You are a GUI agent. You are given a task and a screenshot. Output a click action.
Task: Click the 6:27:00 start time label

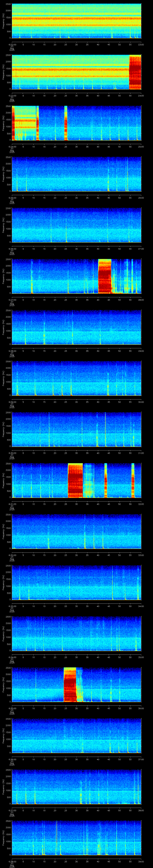(12, 300)
